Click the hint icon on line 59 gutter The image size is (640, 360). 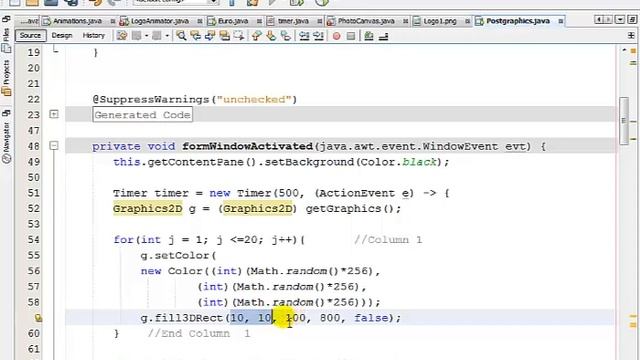tap(38, 318)
